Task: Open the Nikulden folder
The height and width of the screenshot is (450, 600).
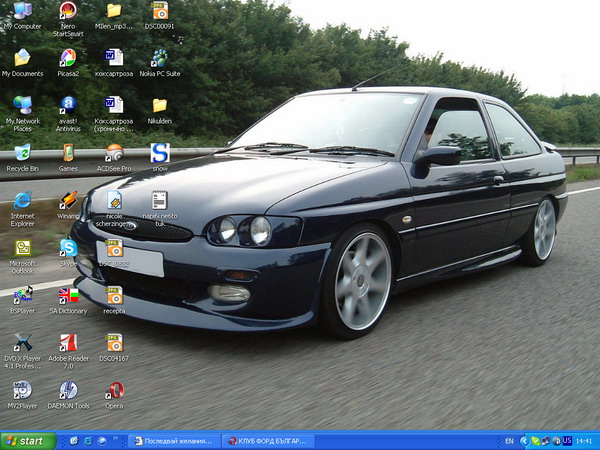Action: [x=159, y=105]
